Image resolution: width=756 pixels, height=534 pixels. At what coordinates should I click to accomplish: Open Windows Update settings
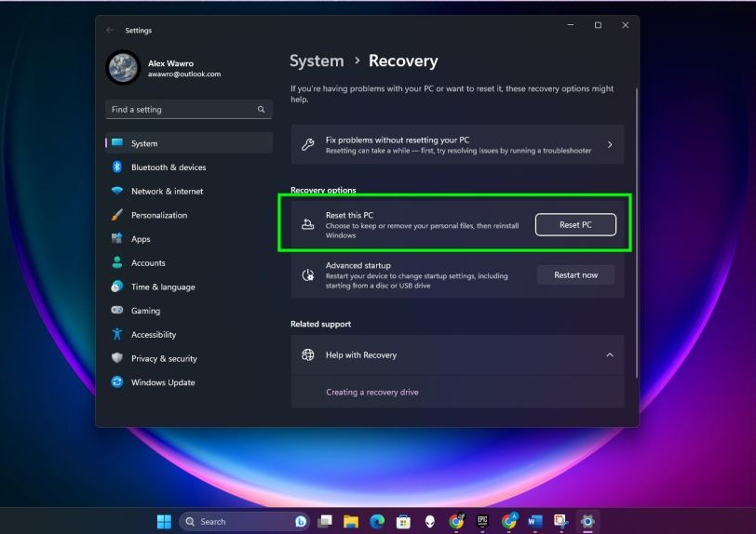[x=189, y=382]
